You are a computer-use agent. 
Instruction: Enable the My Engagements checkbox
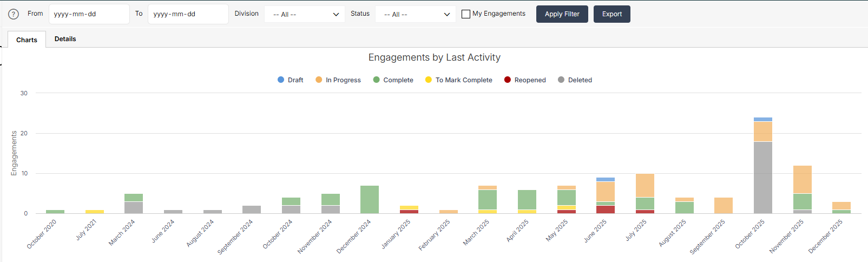point(466,14)
